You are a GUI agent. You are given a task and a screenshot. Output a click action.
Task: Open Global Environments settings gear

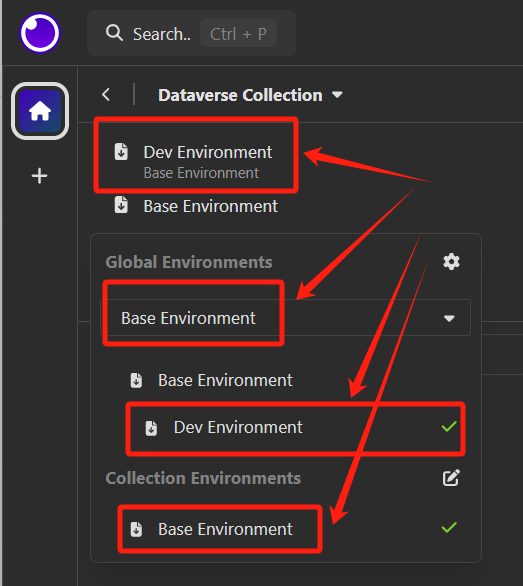451,262
